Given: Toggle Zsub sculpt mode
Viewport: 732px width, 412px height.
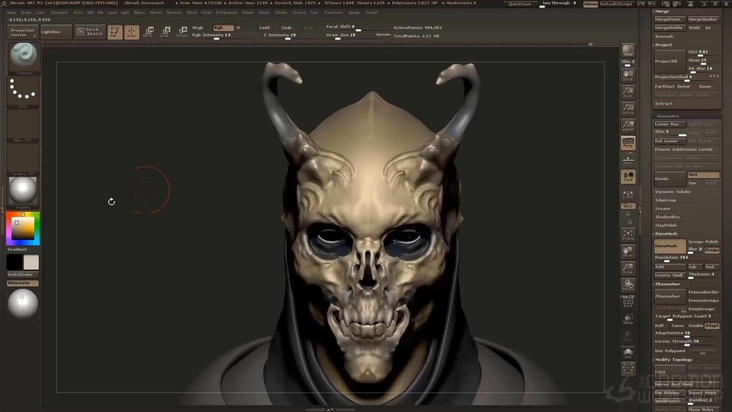Looking at the screenshot, I should click(286, 28).
